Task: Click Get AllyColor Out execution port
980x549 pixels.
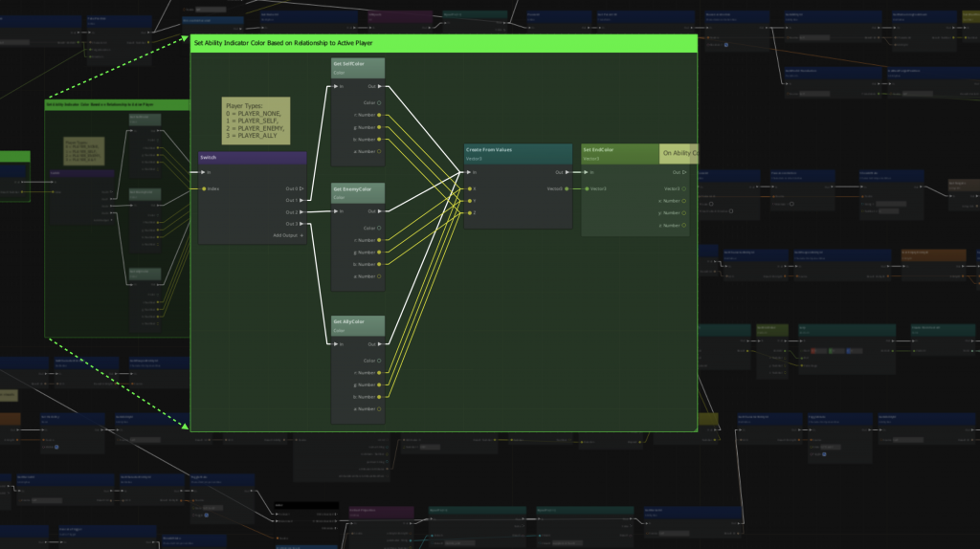Action: (x=379, y=344)
